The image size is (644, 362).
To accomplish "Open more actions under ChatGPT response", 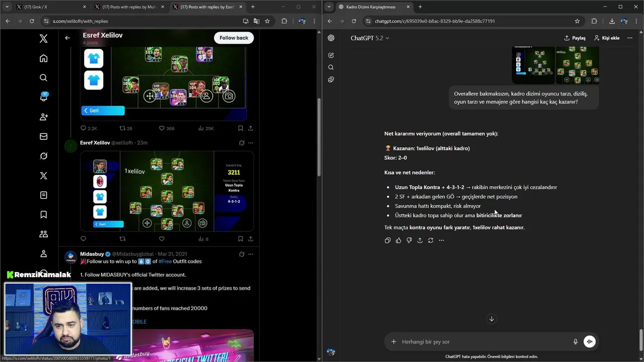I will pyautogui.click(x=441, y=240).
